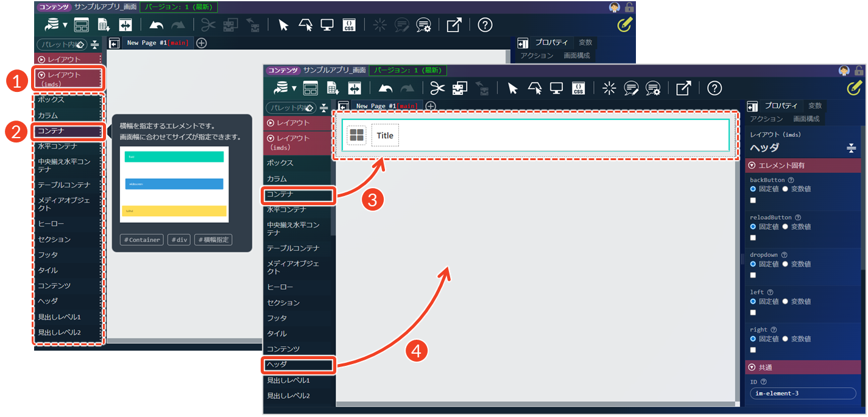
Task: Expand the レイアウト palette category
Action: point(298,123)
